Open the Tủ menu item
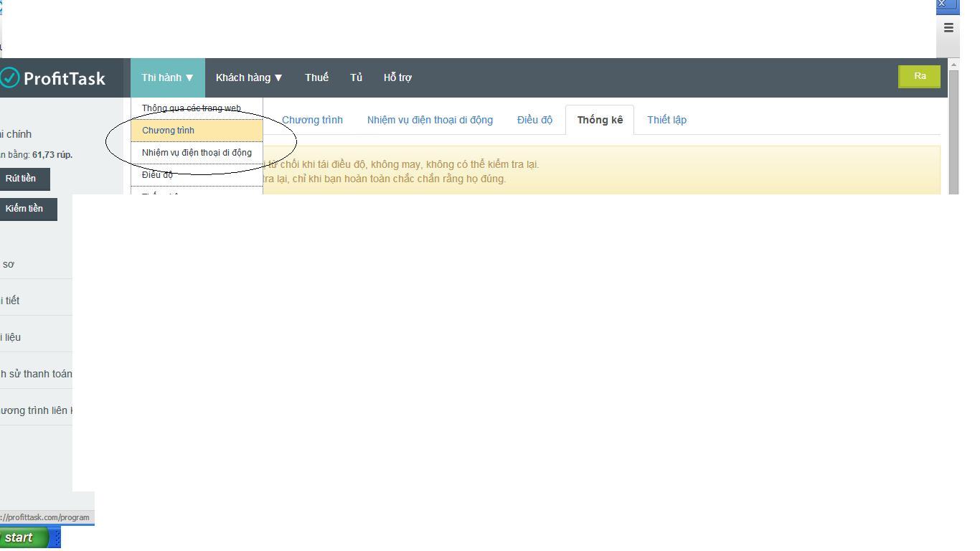Viewport: 980px width, 551px height. pyautogui.click(x=356, y=77)
